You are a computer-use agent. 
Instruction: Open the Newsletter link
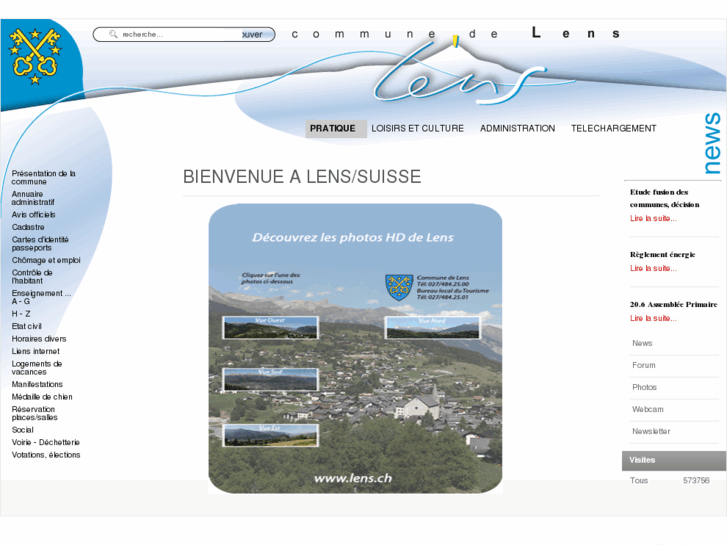point(651,431)
